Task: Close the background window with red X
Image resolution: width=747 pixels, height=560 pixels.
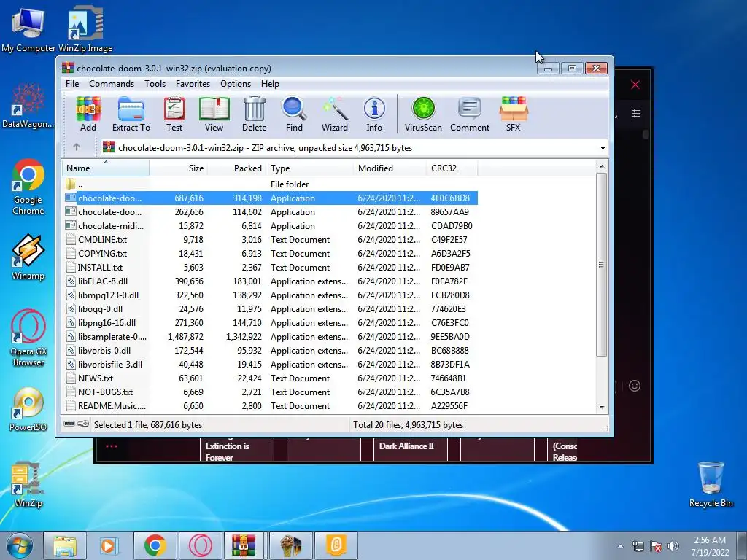Action: pos(635,85)
